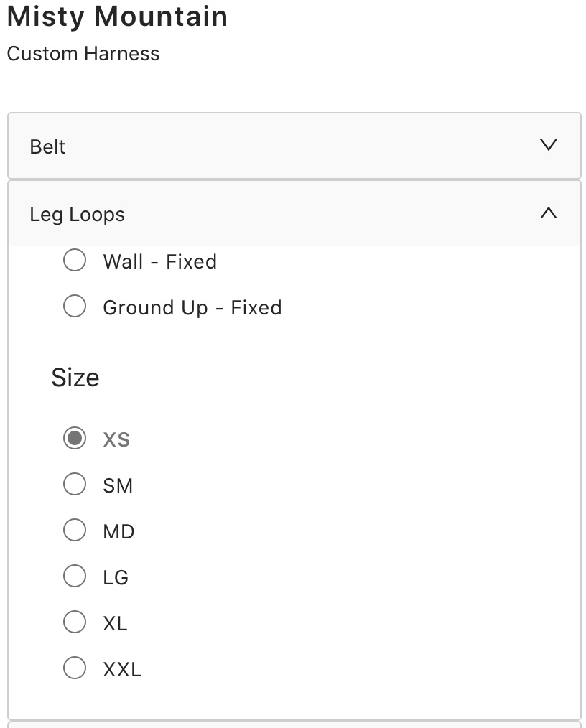Image resolution: width=586 pixels, height=728 pixels.
Task: Choose the MD size radio circle
Action: point(75,531)
